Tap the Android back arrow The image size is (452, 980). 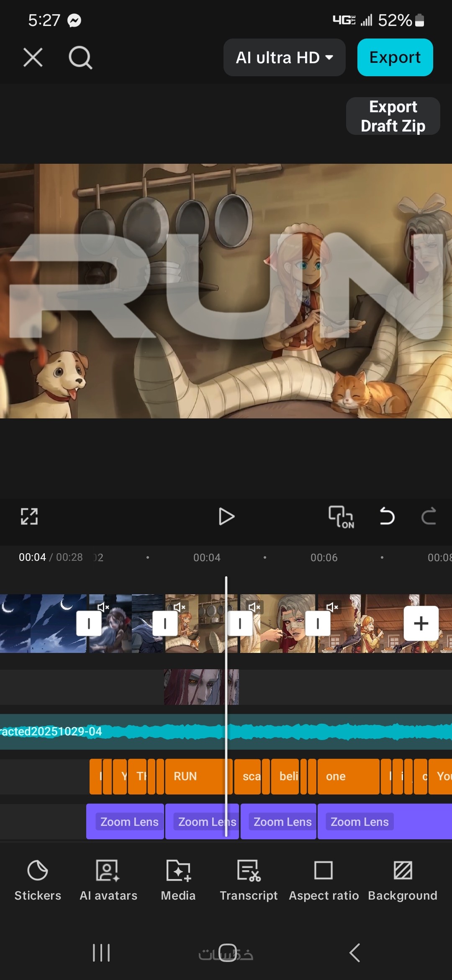click(355, 953)
